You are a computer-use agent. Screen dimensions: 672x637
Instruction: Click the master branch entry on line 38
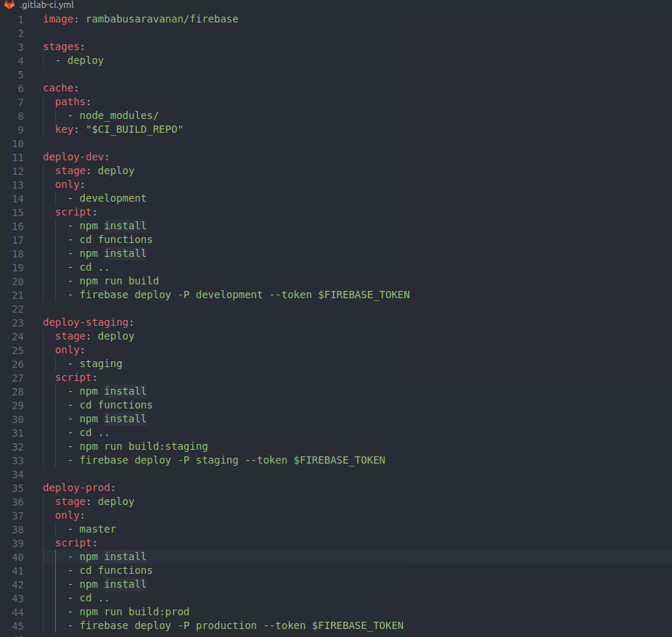[97, 529]
